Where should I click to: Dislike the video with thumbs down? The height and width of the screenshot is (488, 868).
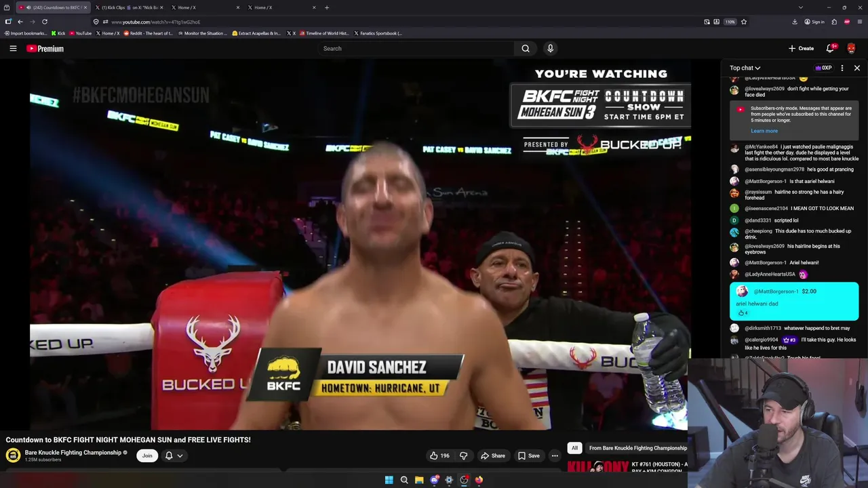pyautogui.click(x=464, y=455)
